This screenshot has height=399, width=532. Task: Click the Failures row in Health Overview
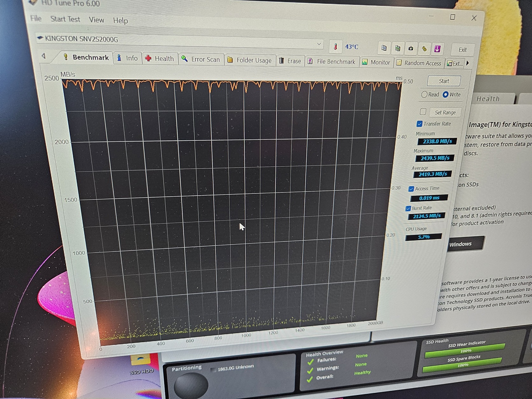(337, 358)
